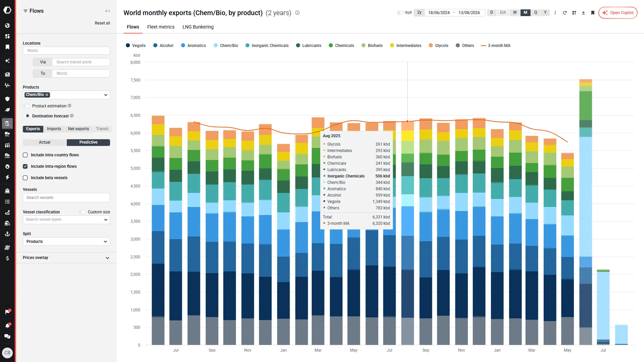This screenshot has height=362, width=644.
Task: Open the Products dropdown arrow
Action: tap(106, 95)
